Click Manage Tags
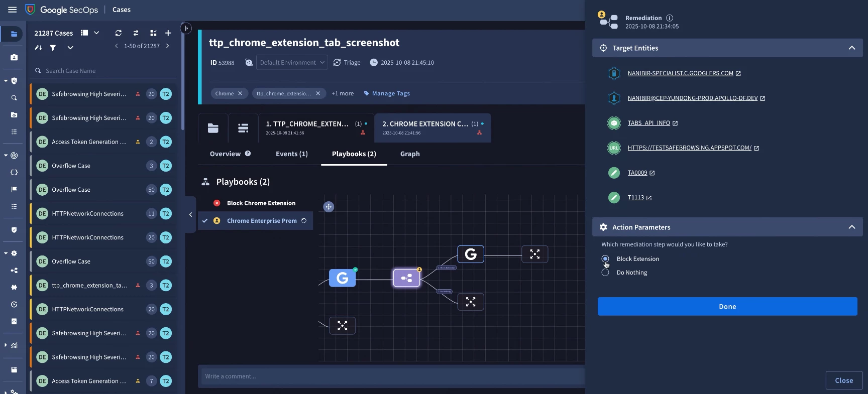The width and height of the screenshot is (868, 394). 387,93
